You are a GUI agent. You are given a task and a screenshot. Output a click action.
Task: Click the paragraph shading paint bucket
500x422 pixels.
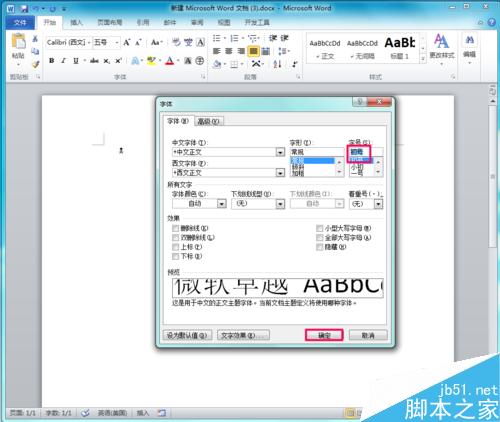[x=217, y=64]
